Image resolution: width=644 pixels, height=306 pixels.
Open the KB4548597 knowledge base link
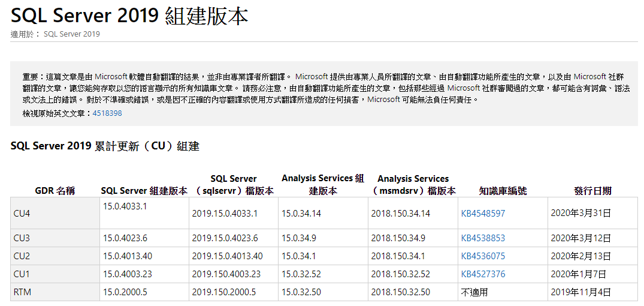click(483, 214)
